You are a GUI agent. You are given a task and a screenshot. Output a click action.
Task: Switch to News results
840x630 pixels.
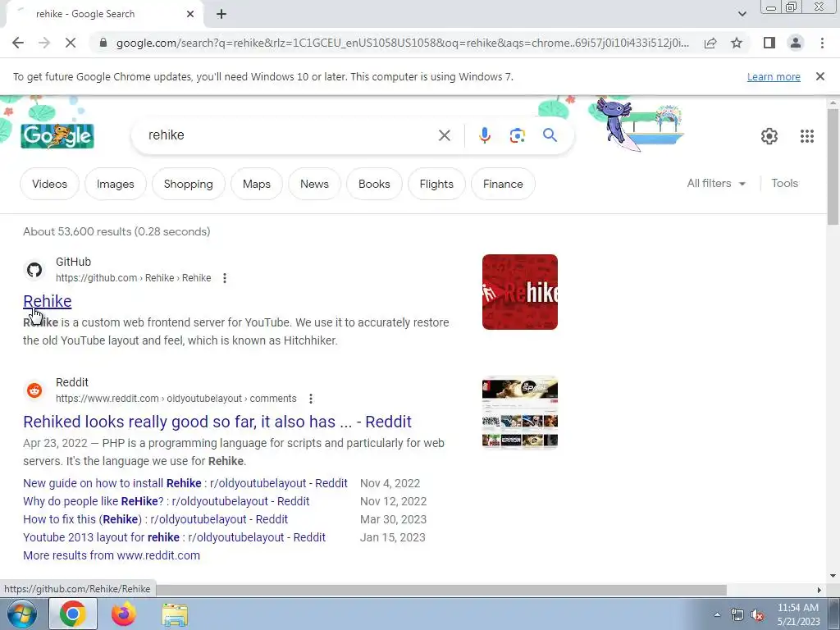pyautogui.click(x=314, y=184)
